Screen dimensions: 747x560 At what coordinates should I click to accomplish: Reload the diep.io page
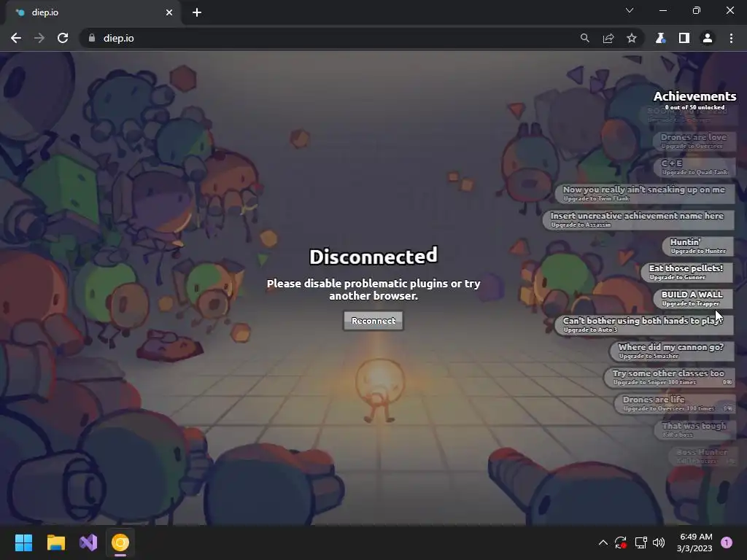click(63, 38)
